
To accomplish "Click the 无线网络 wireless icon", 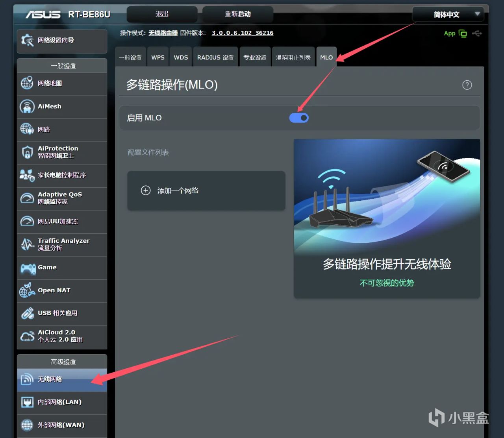I will click(27, 379).
